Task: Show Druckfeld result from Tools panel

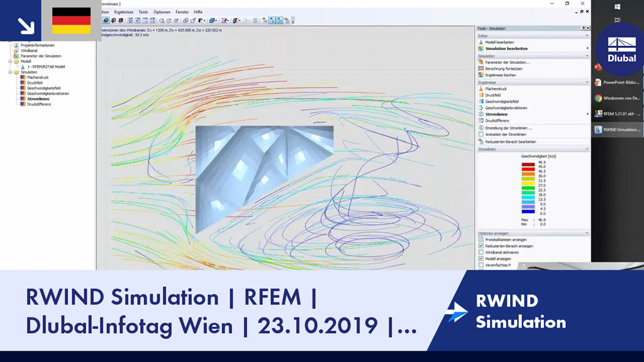Action: pyautogui.click(x=493, y=96)
